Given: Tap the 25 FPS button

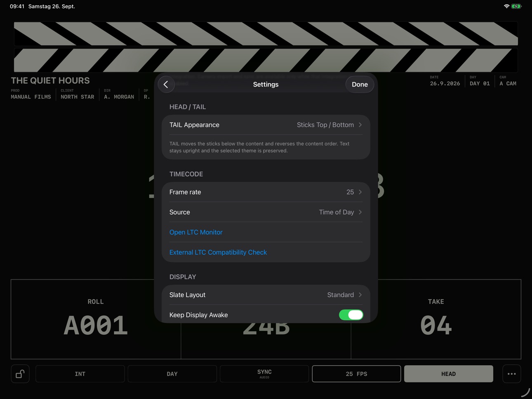Looking at the screenshot, I should point(356,374).
